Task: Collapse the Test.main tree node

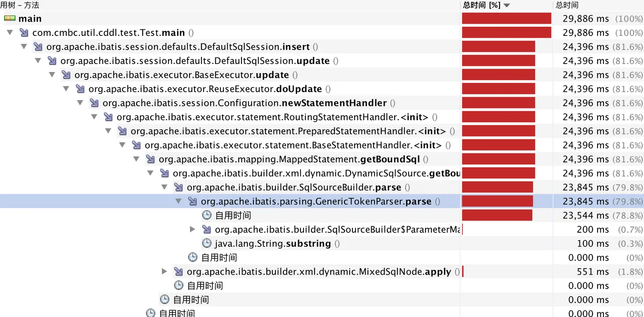Action: coord(10,33)
